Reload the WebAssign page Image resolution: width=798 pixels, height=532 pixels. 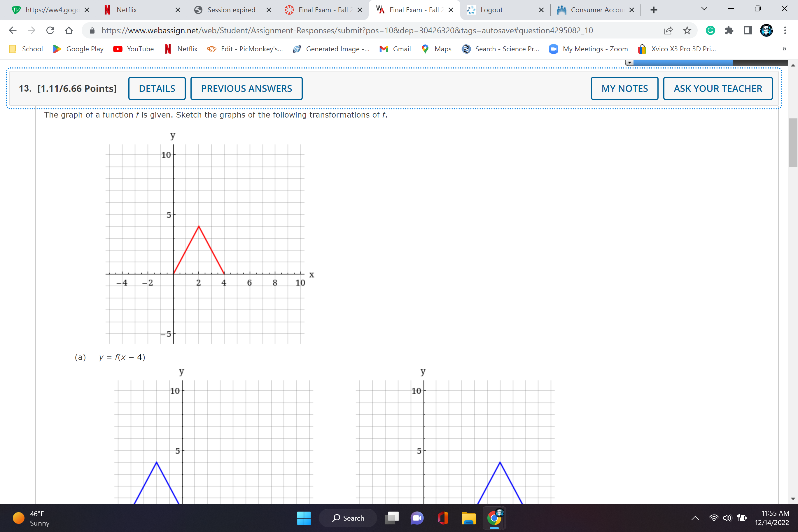pyautogui.click(x=50, y=31)
